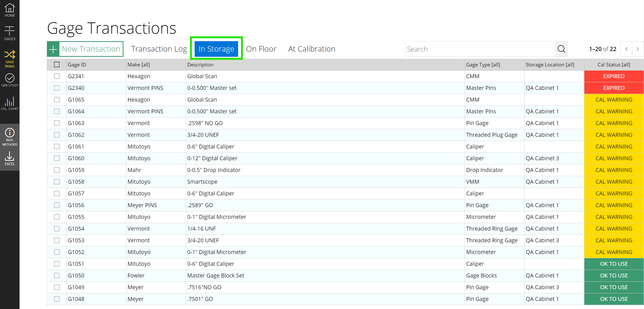Open the GRR Study sidebar icon
The image size is (644, 309).
pyautogui.click(x=10, y=80)
